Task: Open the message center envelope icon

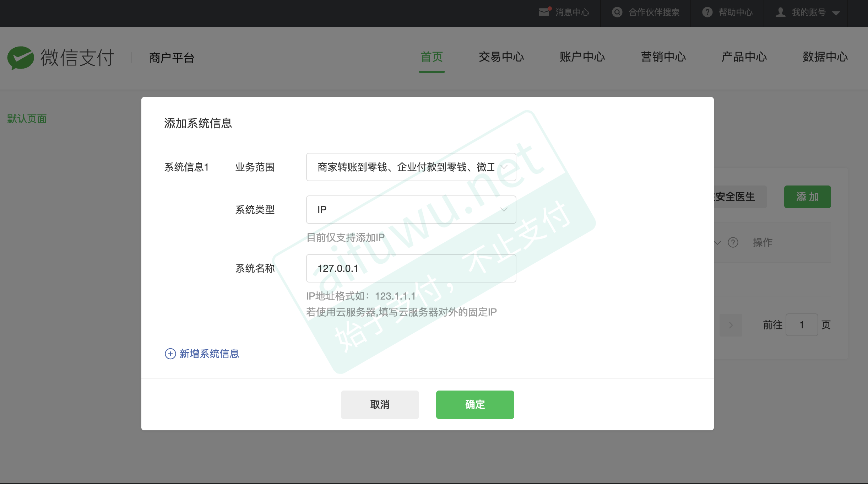Action: click(x=544, y=12)
